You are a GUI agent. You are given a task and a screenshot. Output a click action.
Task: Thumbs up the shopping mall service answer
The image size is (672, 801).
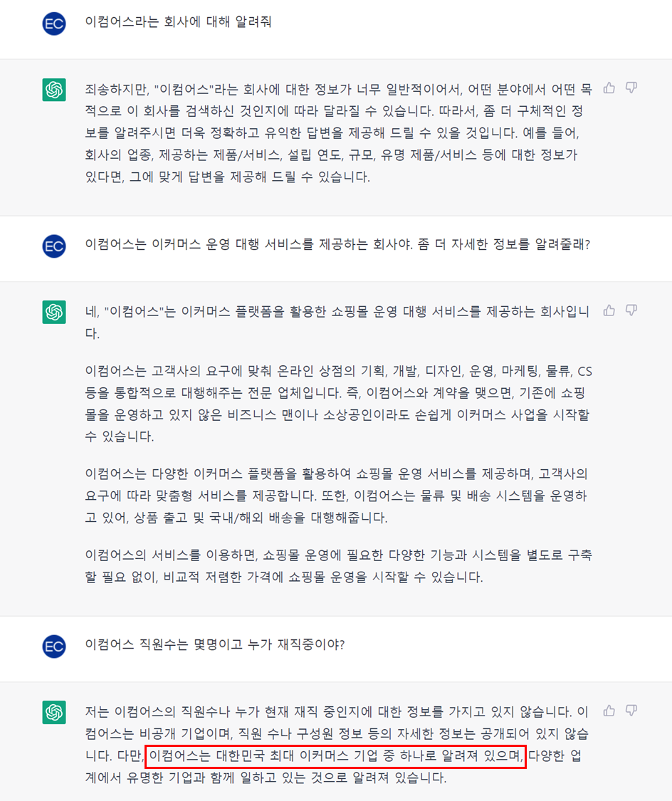(609, 310)
